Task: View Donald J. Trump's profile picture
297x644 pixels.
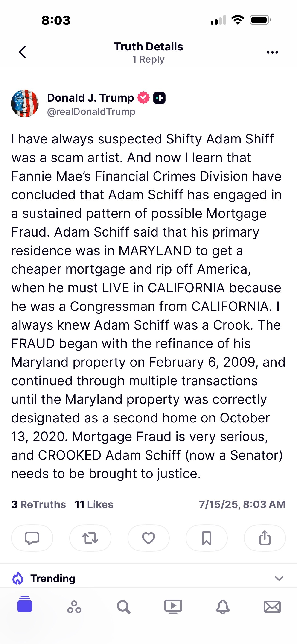Action: pyautogui.click(x=25, y=103)
